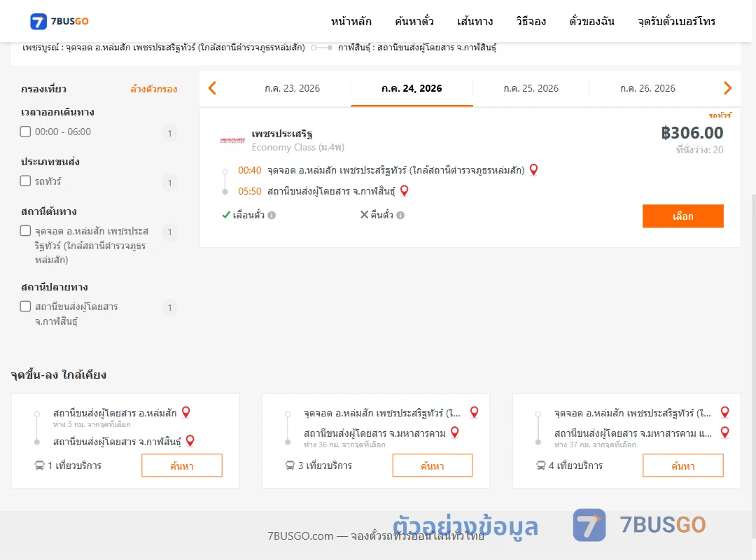Image resolution: width=756 pixels, height=560 pixels.
Task: Open map pin for จ.มหาสารคาม in middle card
Action: pos(455,433)
